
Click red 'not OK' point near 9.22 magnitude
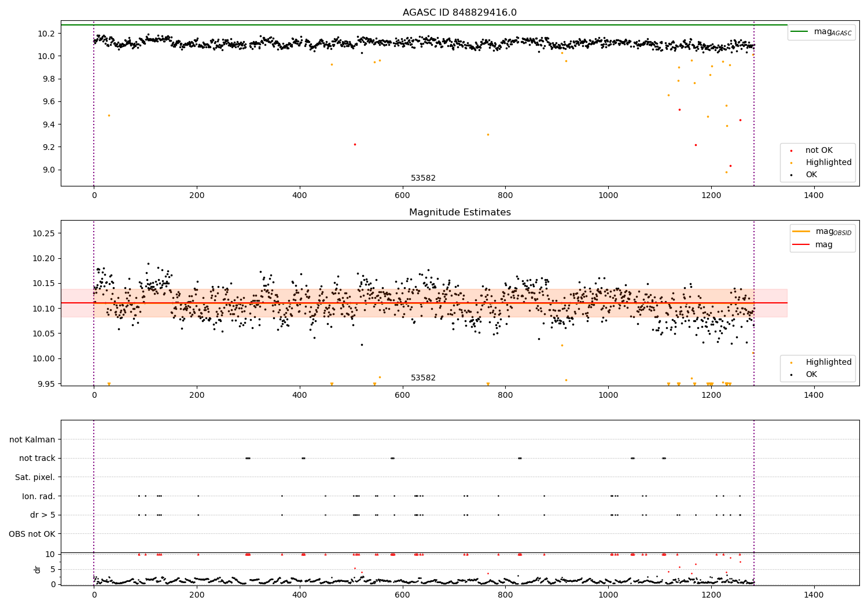coord(355,144)
